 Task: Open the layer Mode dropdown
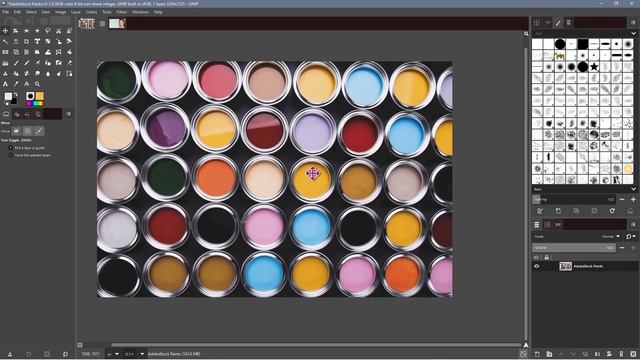tap(611, 236)
